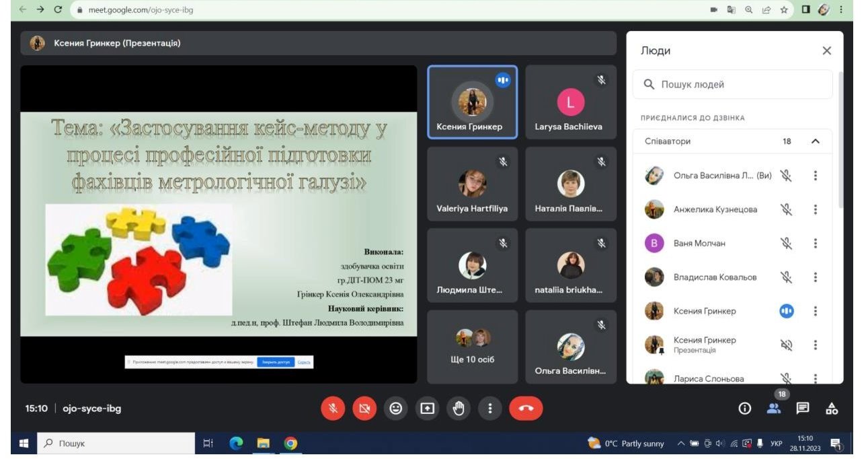Open the meeting details info icon
This screenshot has width=868, height=459.
[x=744, y=409]
